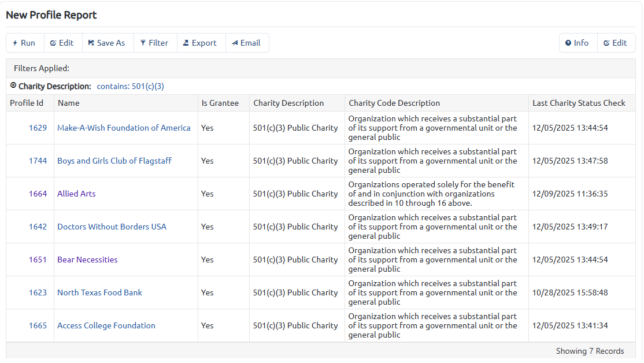Image resolution: width=644 pixels, height=363 pixels.
Task: Open profile id 1642 link
Action: 38,227
